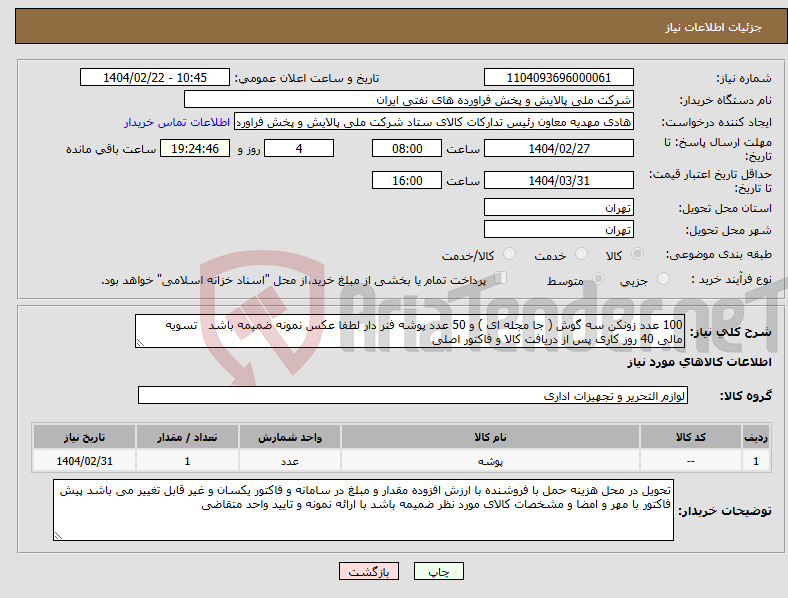Viewport: 788px width, 598px height.
Task: Toggle the اسناد خزانه اسلامی payment checkbox
Action: (501, 277)
